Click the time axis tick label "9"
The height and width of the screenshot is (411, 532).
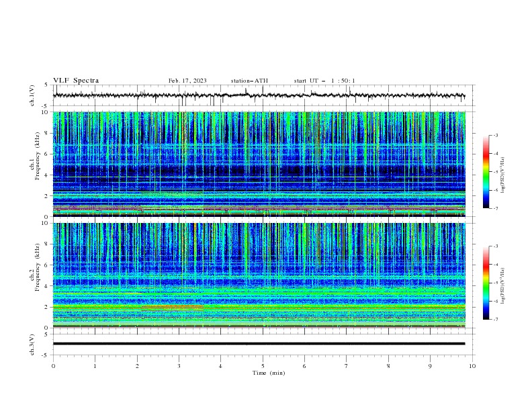tap(430, 366)
